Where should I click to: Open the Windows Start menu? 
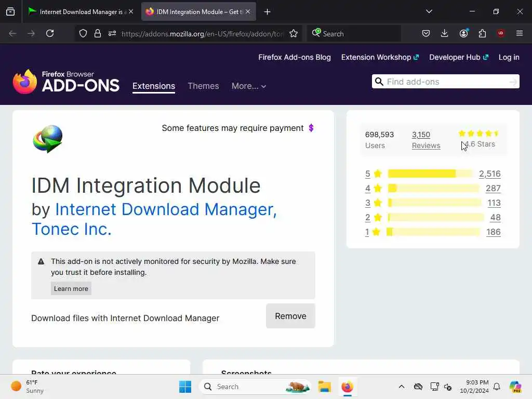click(x=185, y=387)
